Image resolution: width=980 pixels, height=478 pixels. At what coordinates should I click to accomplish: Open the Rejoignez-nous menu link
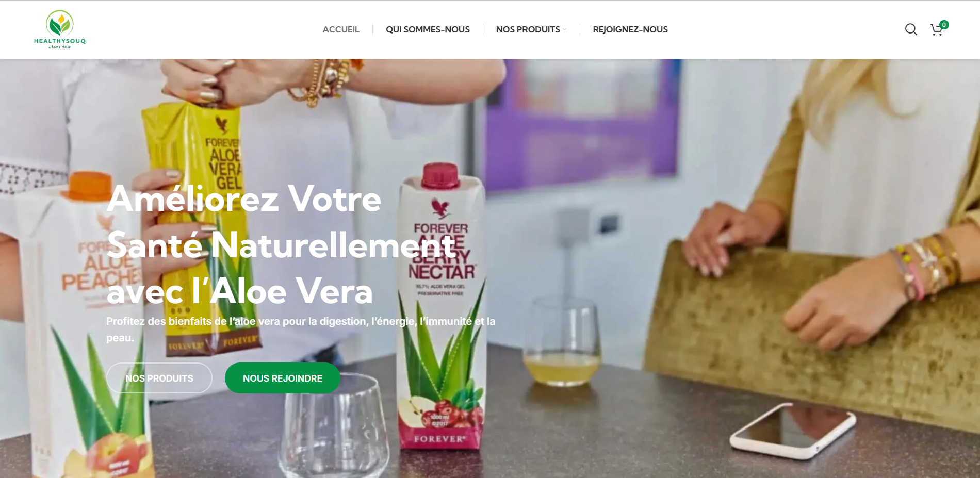point(630,29)
